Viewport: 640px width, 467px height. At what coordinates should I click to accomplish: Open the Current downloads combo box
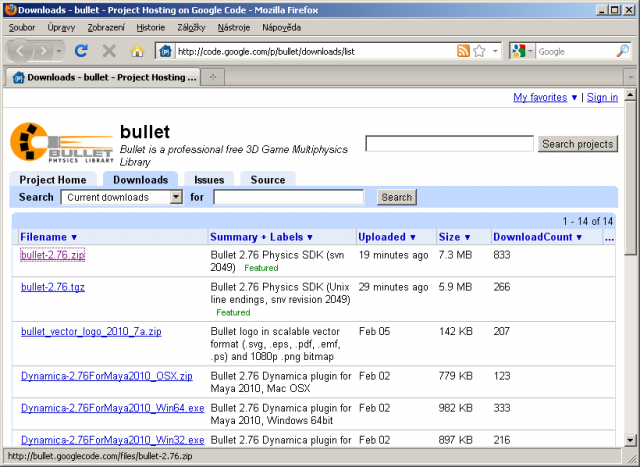pos(122,197)
